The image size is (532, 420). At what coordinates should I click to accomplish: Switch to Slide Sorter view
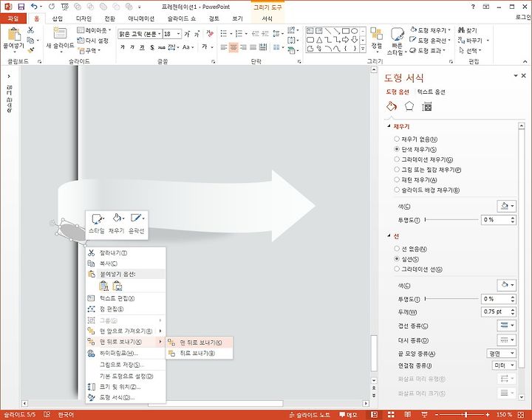click(x=391, y=415)
